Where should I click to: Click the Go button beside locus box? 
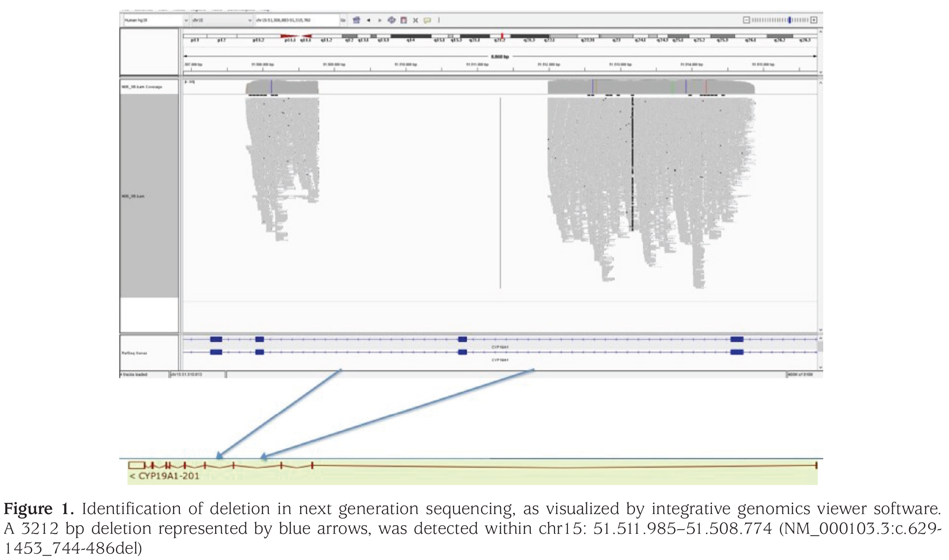343,20
